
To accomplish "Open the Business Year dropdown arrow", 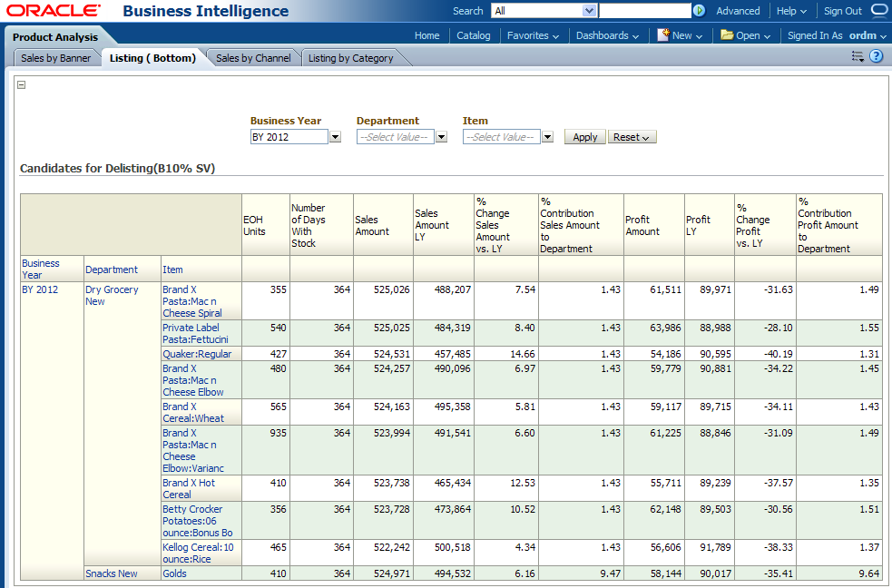I will pyautogui.click(x=335, y=137).
